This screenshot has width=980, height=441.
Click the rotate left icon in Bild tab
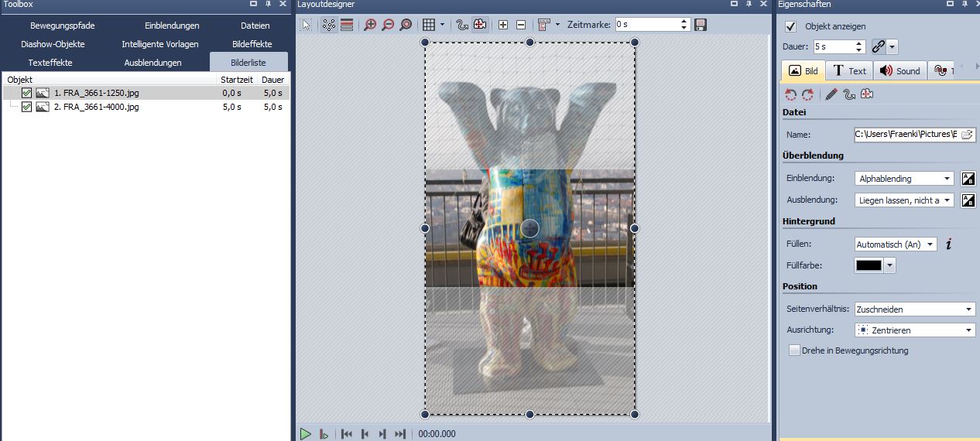tap(790, 94)
